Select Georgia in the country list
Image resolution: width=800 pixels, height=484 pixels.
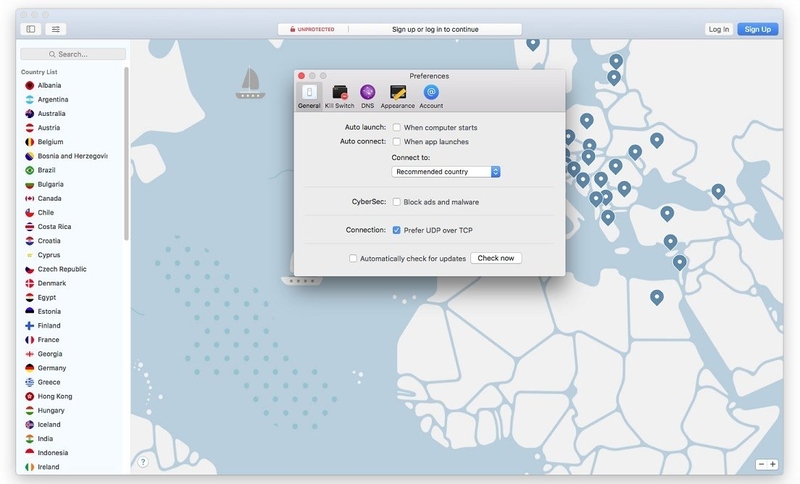tap(50, 354)
